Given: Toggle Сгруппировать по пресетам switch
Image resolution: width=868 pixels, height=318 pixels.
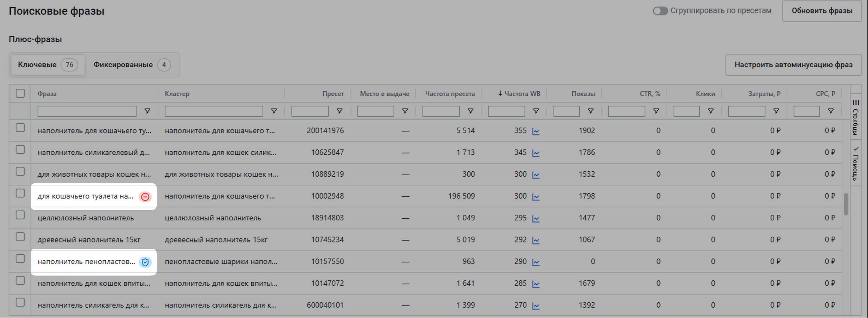Looking at the screenshot, I should (660, 11).
